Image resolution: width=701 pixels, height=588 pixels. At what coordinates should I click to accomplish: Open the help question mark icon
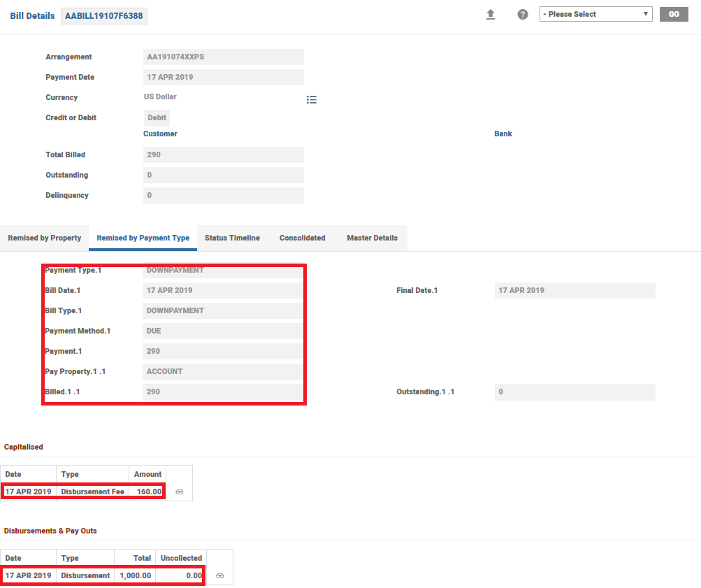point(523,15)
